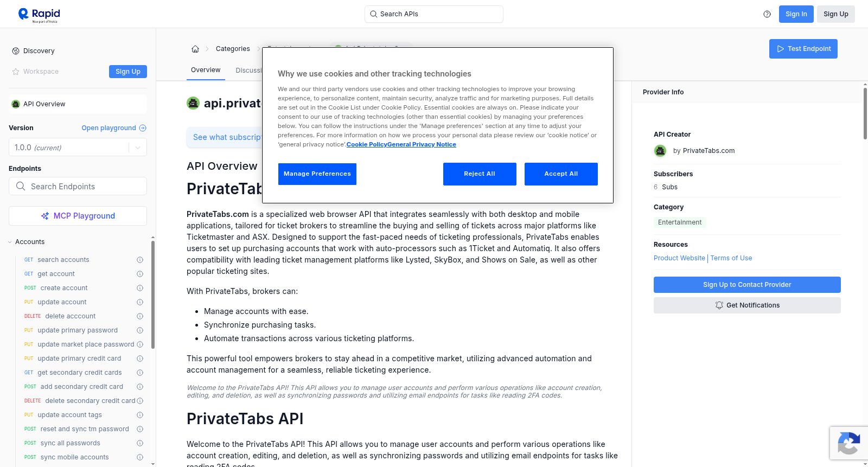Open the search accounts GET endpoint
Image resolution: width=868 pixels, height=467 pixels.
click(63, 260)
